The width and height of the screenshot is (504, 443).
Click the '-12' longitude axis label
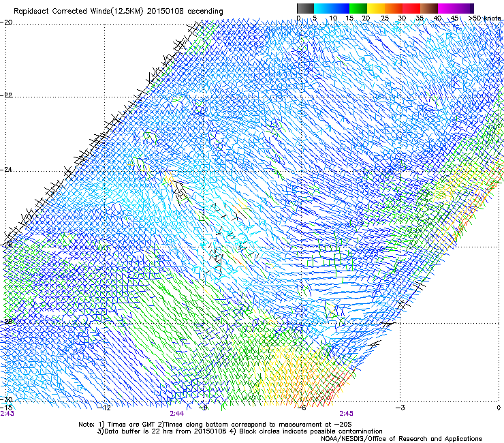click(104, 408)
